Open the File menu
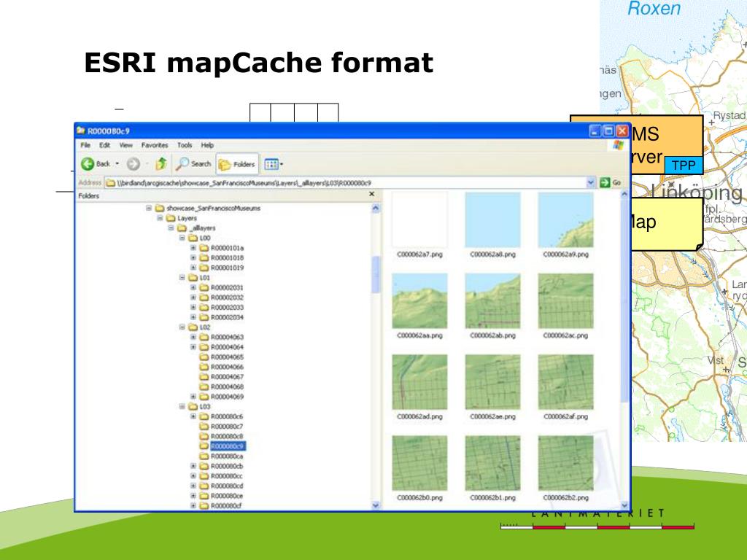 (85, 145)
